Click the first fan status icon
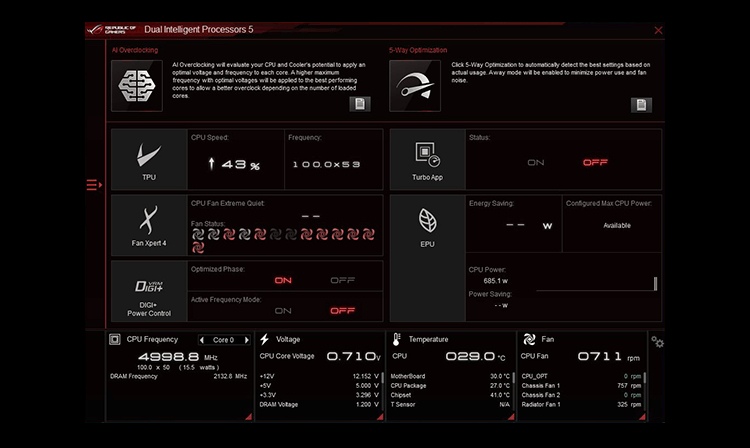The image size is (750, 448). point(198,234)
